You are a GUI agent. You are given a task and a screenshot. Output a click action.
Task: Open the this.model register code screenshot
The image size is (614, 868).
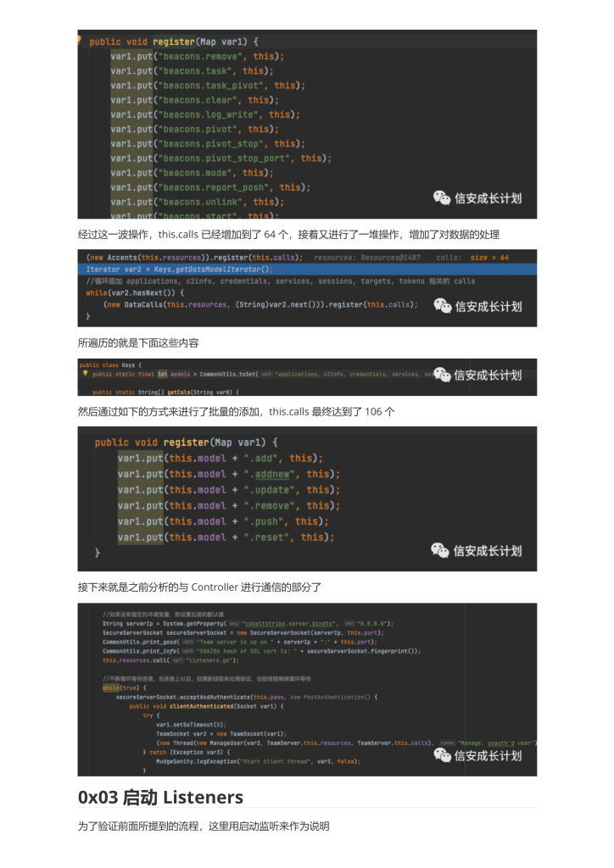(x=307, y=498)
